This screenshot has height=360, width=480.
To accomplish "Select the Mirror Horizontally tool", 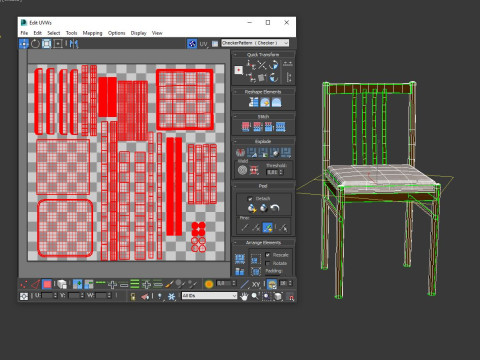I will coord(74,44).
